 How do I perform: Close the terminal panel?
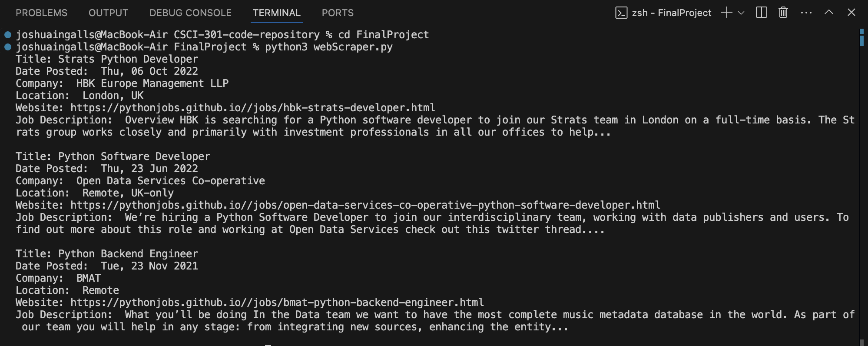pyautogui.click(x=851, y=13)
